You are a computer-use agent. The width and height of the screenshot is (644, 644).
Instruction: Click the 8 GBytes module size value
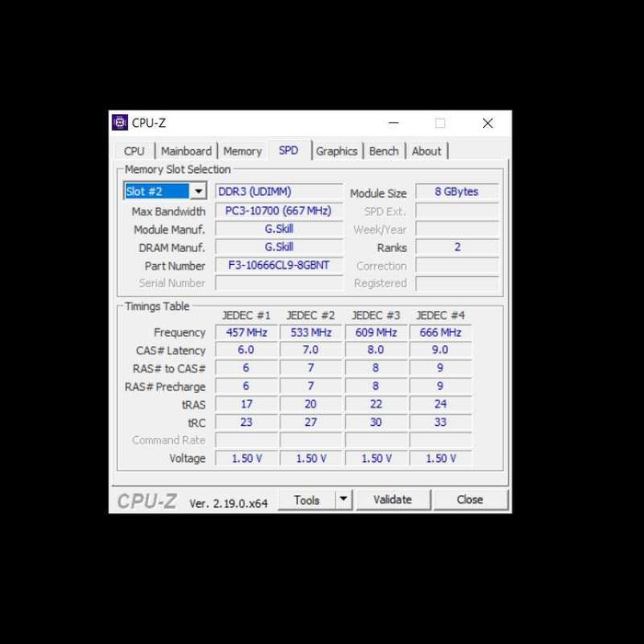(x=456, y=191)
